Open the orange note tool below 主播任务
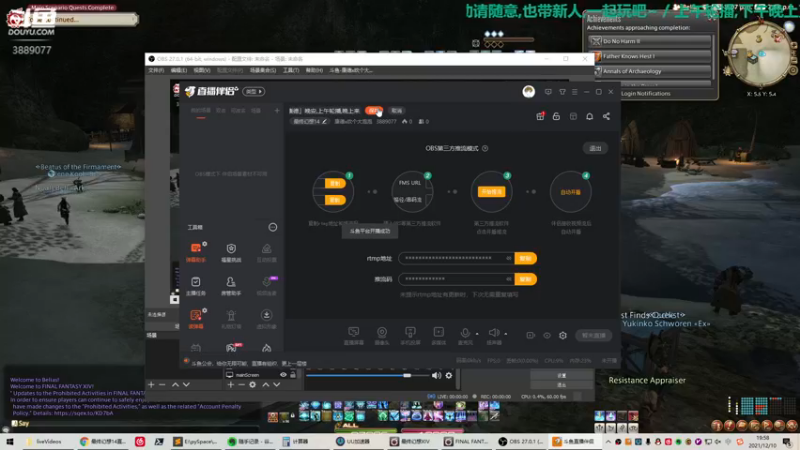The width and height of the screenshot is (800, 450). point(195,319)
